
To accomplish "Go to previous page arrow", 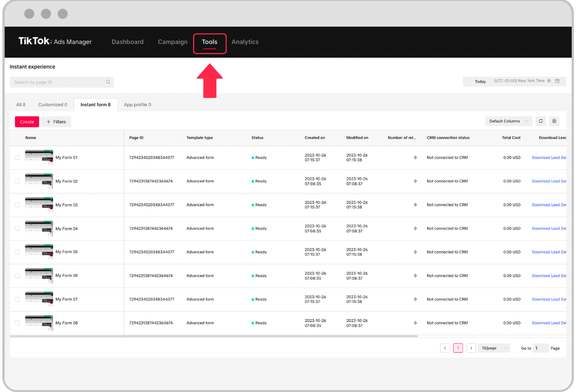I will [x=445, y=348].
